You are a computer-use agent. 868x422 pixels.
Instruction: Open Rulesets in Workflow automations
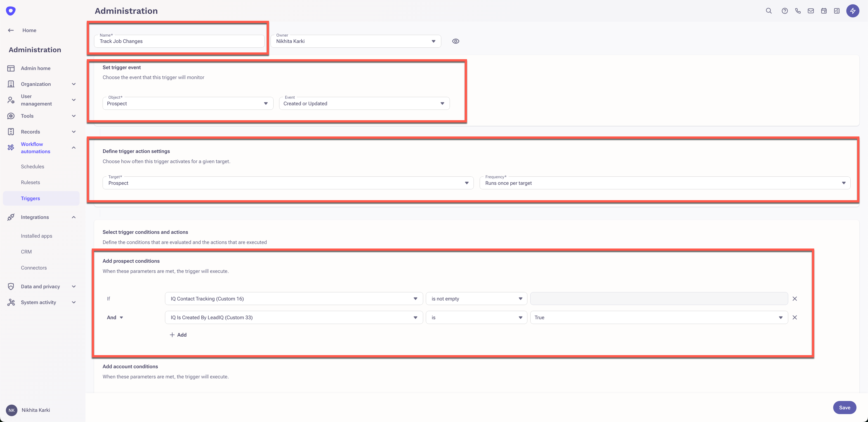pyautogui.click(x=30, y=182)
